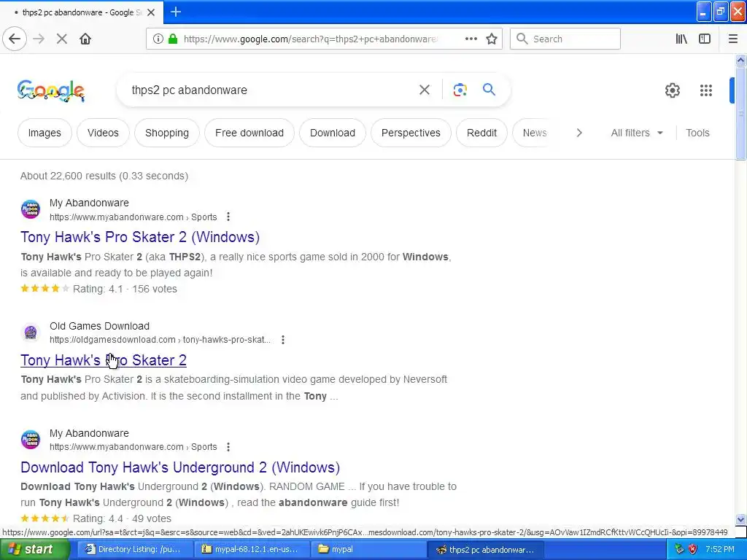Select the News filter chip
The height and width of the screenshot is (560, 747).
(x=535, y=133)
